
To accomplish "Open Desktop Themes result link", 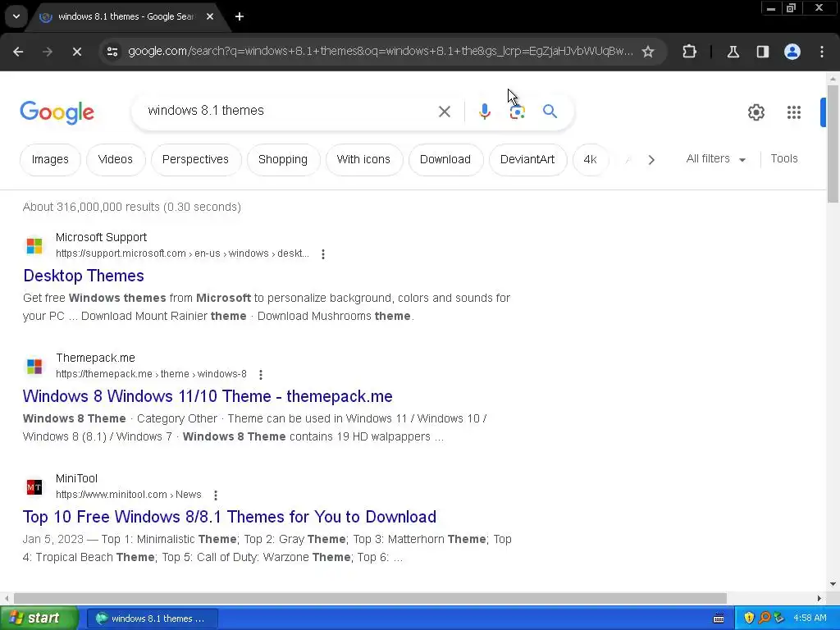I will pos(84,276).
